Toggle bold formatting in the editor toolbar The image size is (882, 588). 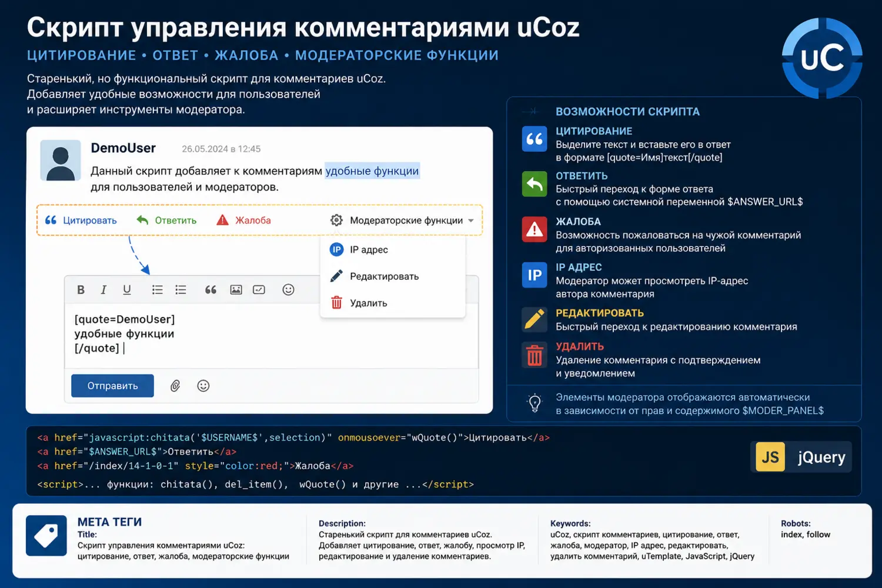coord(81,290)
